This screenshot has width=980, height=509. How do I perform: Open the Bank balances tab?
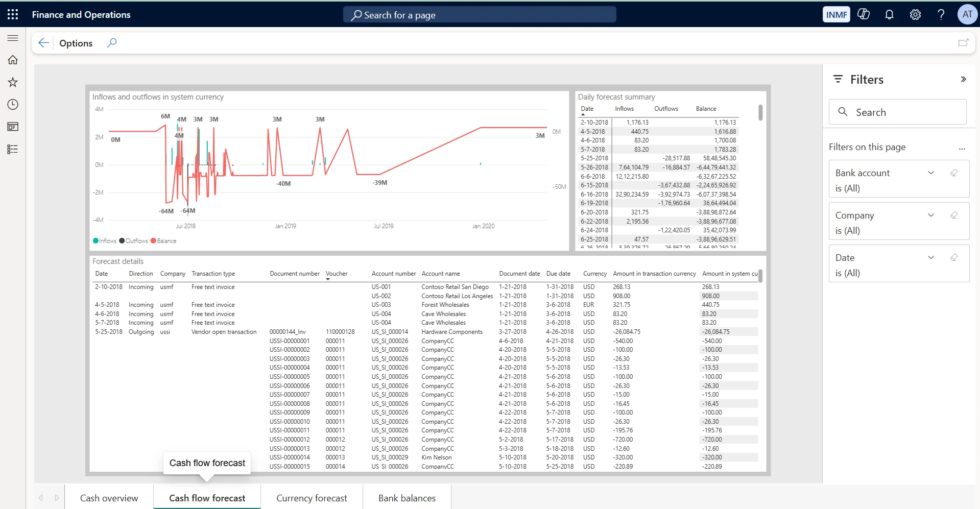tap(407, 498)
